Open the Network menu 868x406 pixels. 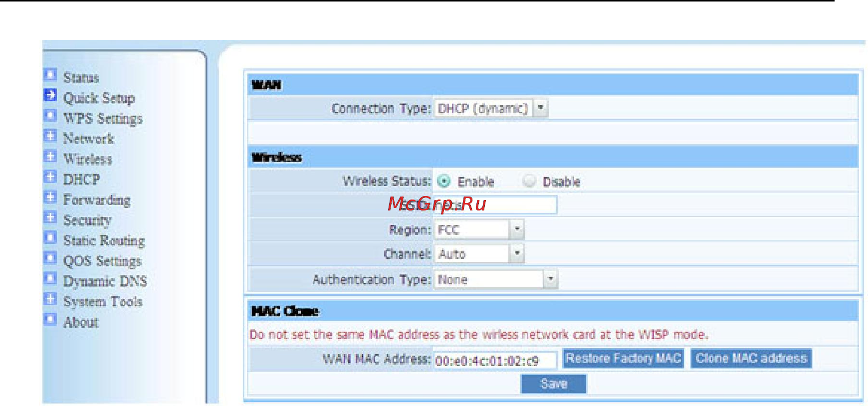coord(88,139)
